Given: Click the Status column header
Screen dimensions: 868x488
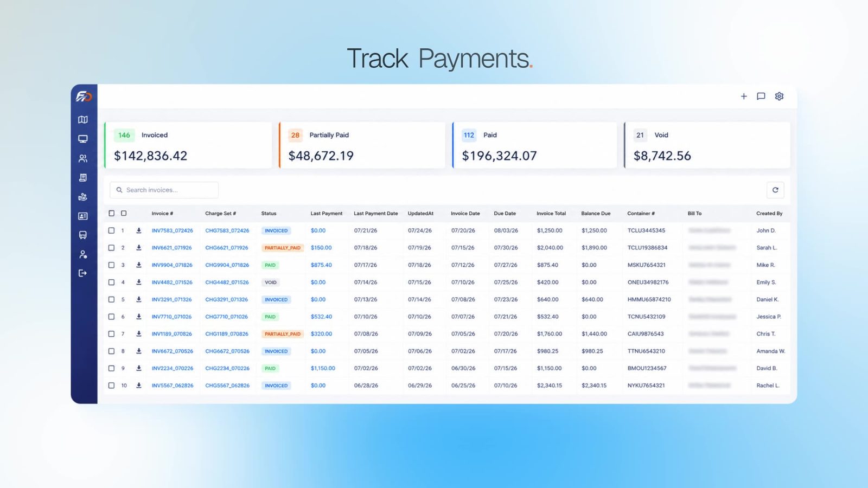Looking at the screenshot, I should click(x=269, y=214).
